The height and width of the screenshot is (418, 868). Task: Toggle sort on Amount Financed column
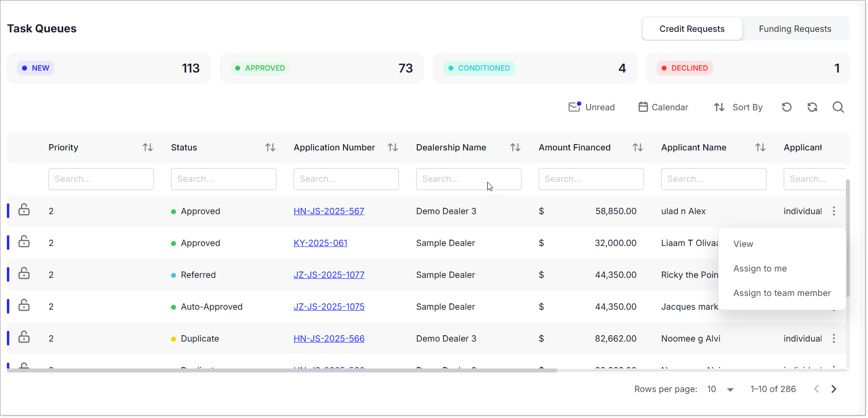(x=637, y=148)
